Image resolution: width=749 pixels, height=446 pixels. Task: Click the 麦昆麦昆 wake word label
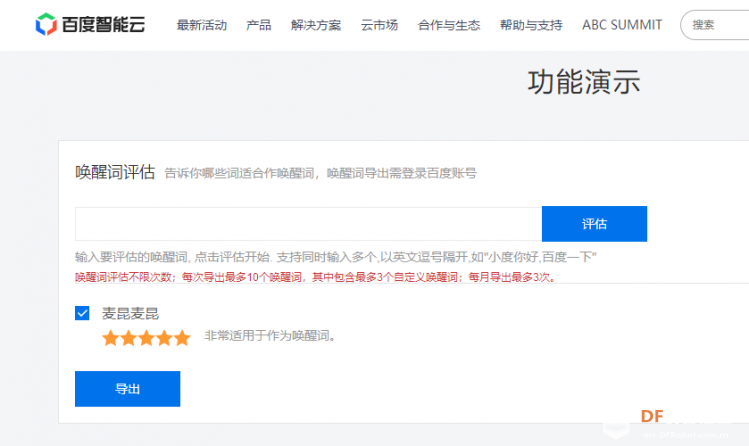tap(130, 314)
